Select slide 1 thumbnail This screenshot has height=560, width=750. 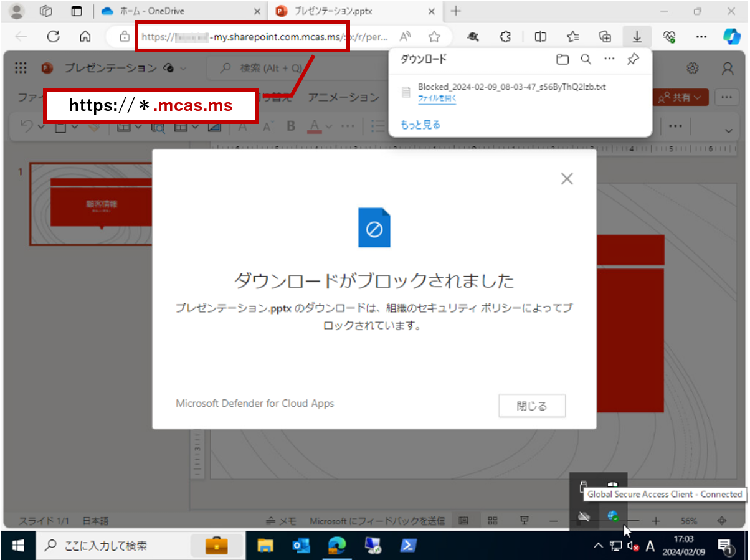91,204
